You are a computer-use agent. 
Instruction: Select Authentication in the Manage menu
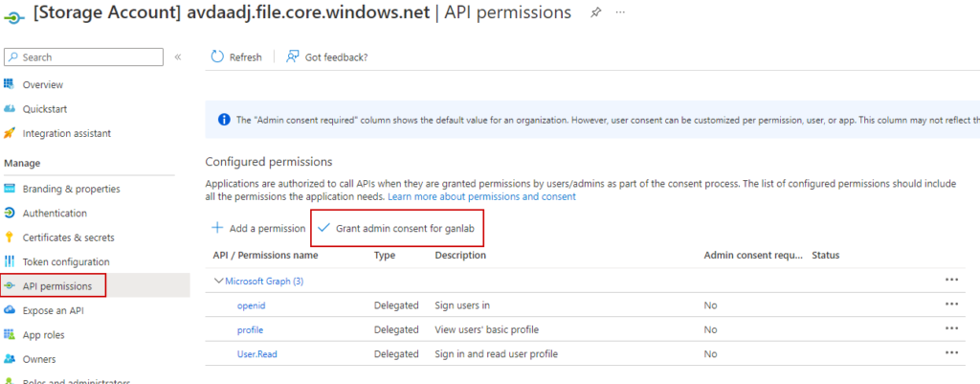tap(55, 214)
